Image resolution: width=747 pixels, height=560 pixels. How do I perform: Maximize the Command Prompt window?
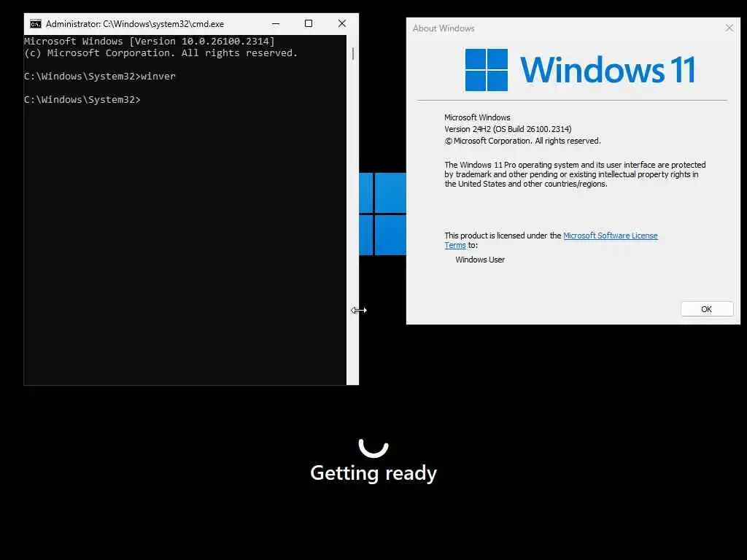(309, 24)
